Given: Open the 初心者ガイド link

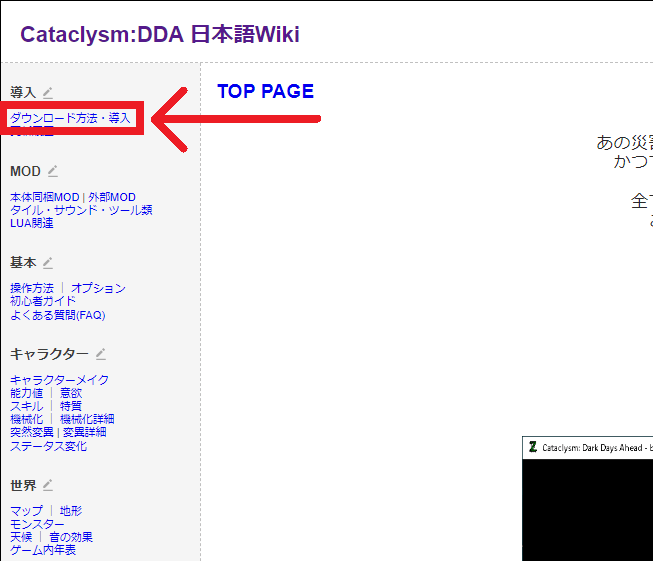Looking at the screenshot, I should click(43, 301).
